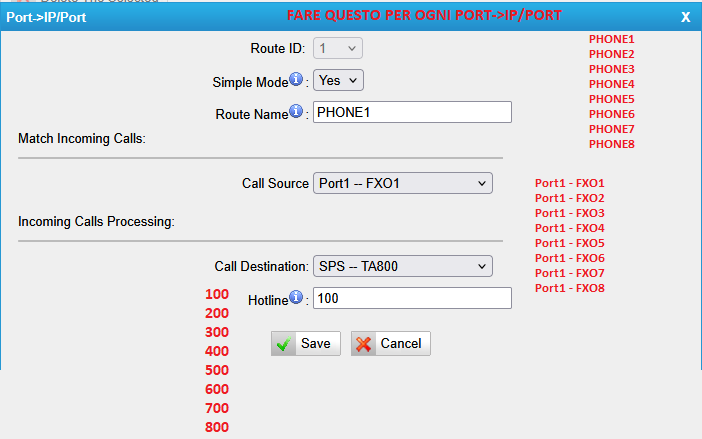Click the Hotline info icon
This screenshot has height=439, width=702.
point(296,297)
